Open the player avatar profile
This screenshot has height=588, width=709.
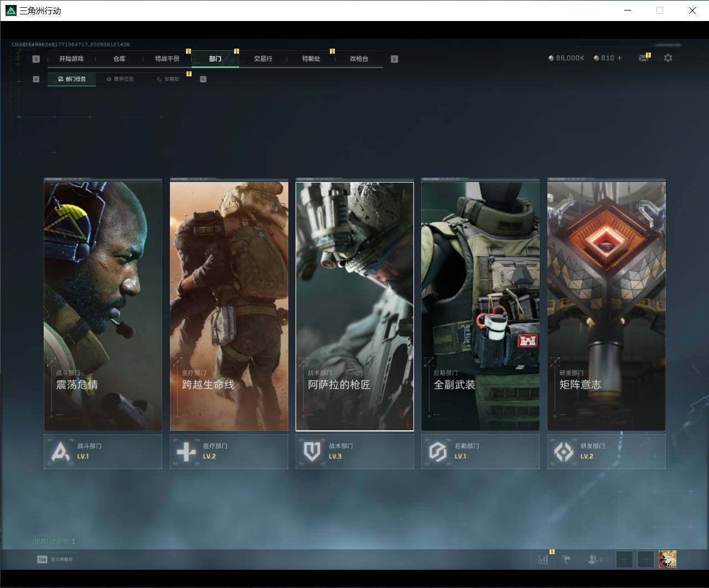tap(667, 559)
